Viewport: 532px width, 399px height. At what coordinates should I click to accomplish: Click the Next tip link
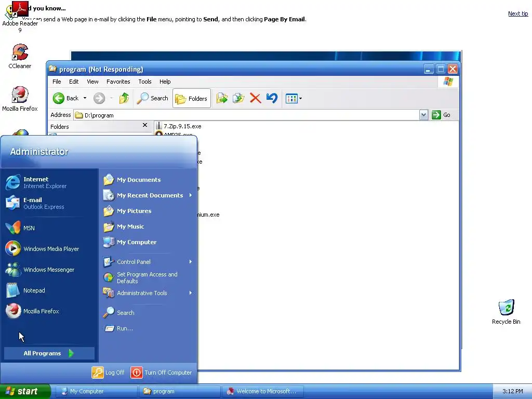518,14
